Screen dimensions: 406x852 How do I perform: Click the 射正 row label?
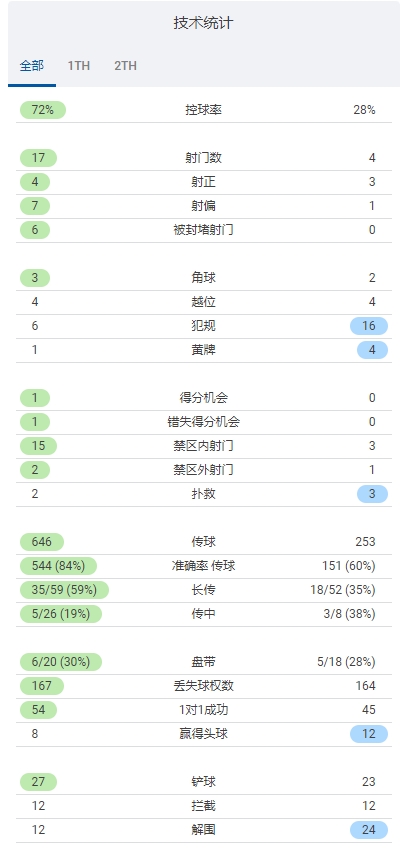tap(203, 182)
